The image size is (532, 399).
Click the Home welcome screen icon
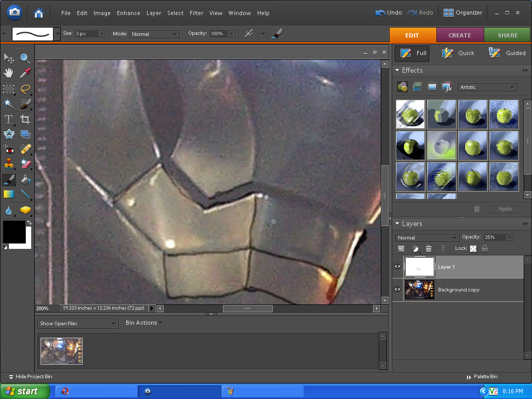click(38, 13)
